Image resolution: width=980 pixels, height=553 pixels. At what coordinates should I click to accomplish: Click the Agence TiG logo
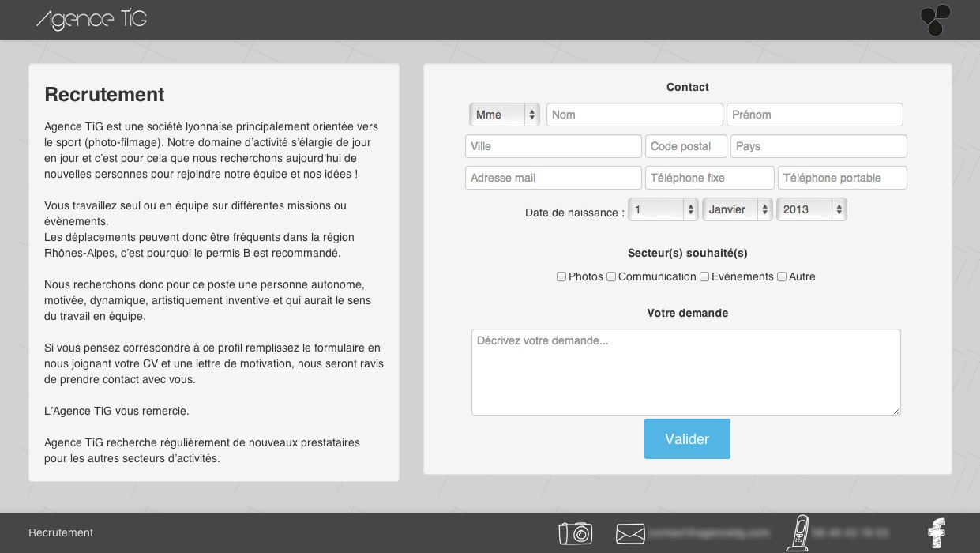coord(92,20)
